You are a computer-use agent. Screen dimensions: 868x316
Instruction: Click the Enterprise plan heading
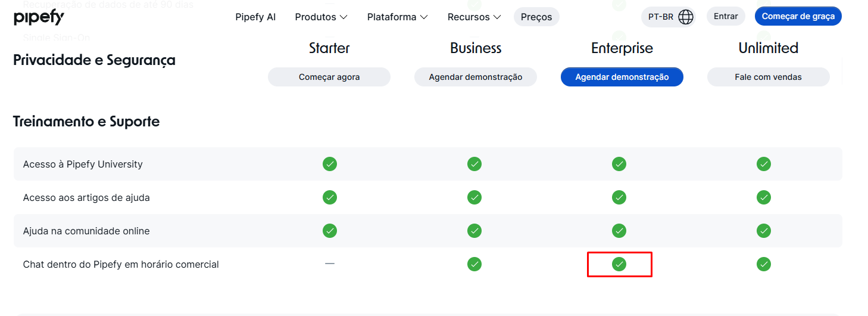[622, 48]
